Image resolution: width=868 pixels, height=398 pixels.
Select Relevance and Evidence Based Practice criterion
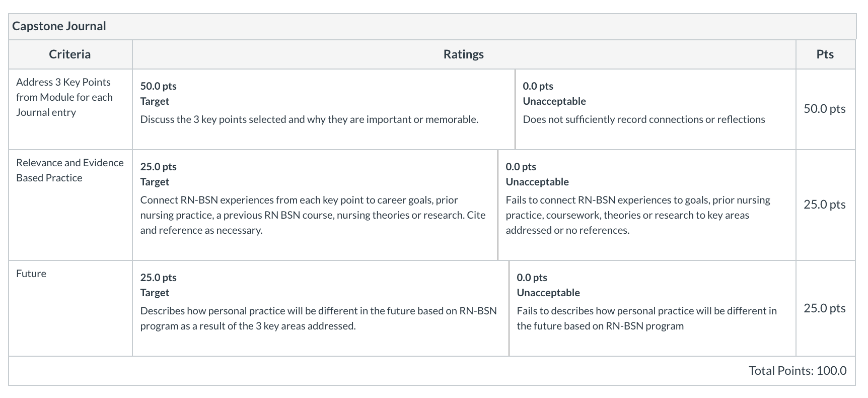pos(70,205)
